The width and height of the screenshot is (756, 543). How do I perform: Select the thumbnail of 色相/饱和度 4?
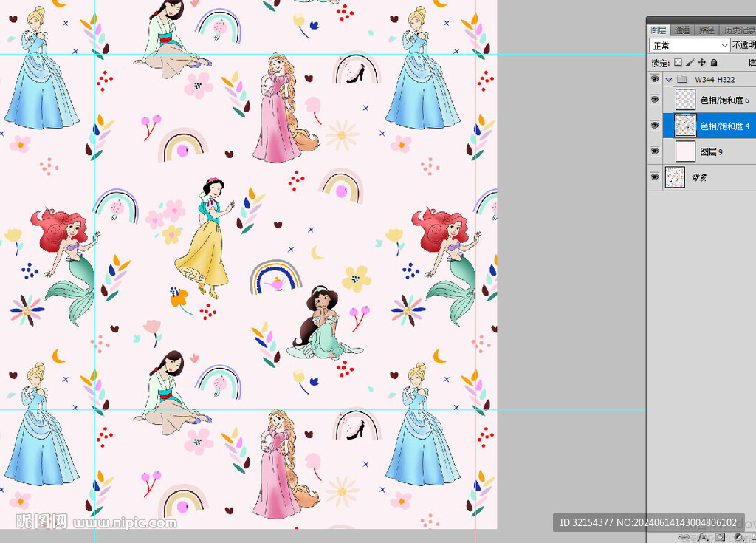(685, 126)
